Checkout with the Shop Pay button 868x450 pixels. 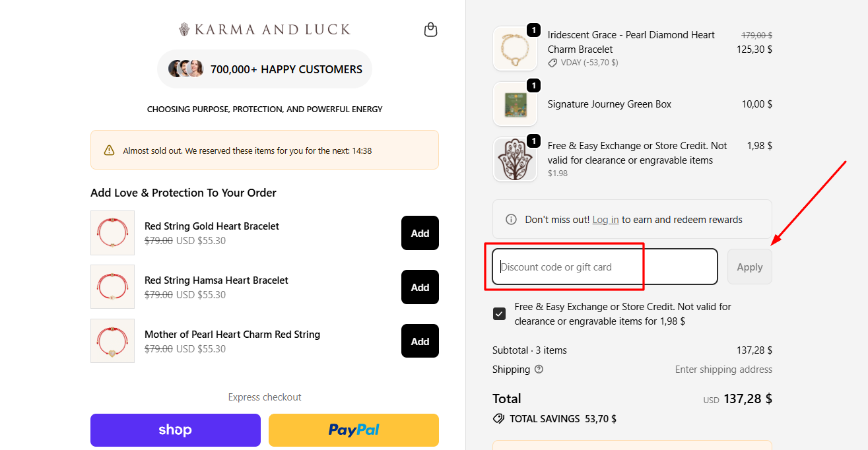pyautogui.click(x=175, y=430)
